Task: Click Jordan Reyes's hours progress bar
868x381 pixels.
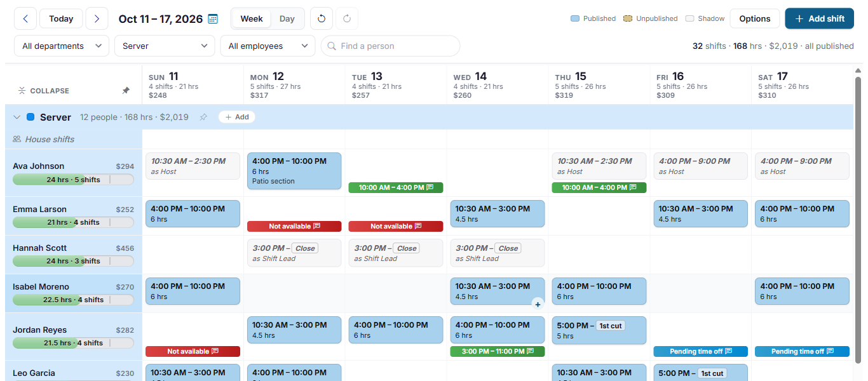Action: point(73,343)
